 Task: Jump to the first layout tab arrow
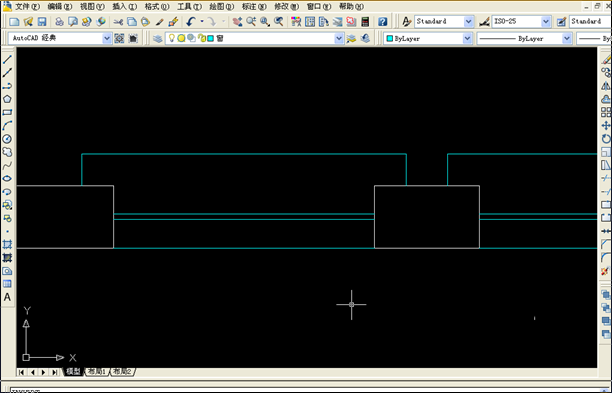tap(21, 372)
